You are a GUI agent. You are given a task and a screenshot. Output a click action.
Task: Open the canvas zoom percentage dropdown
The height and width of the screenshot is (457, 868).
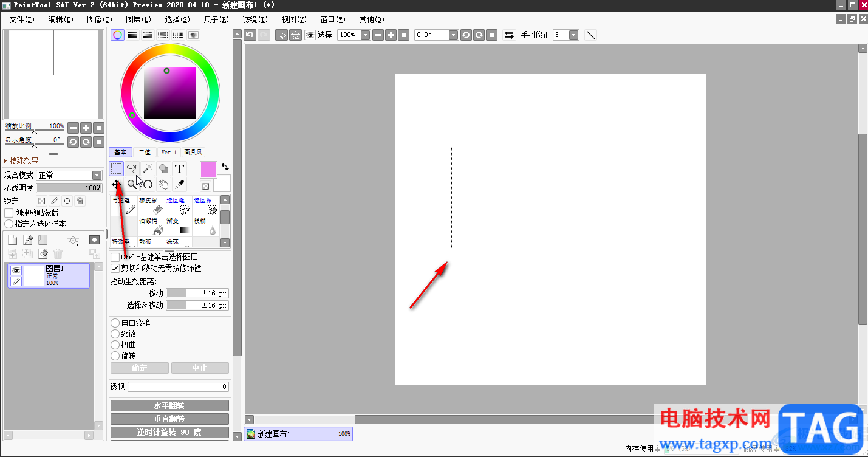[365, 35]
